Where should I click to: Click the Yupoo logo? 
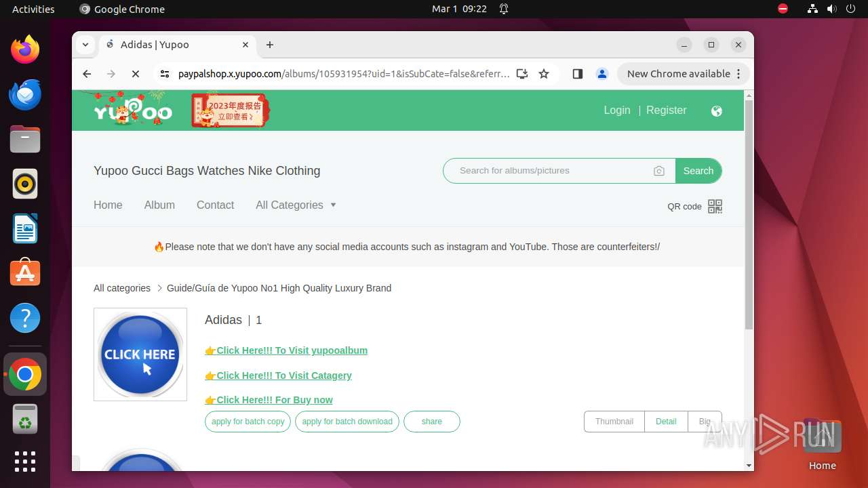pos(132,110)
